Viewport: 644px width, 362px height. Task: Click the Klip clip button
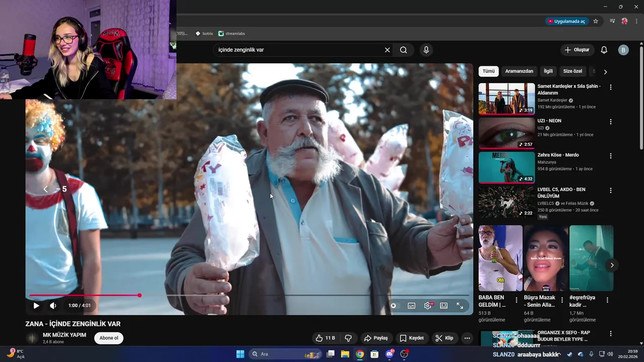(x=444, y=338)
